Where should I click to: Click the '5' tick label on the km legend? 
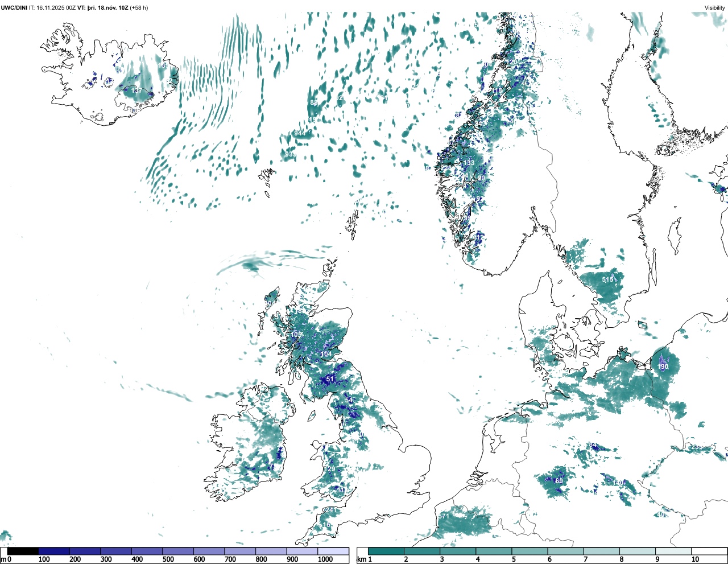click(x=514, y=559)
